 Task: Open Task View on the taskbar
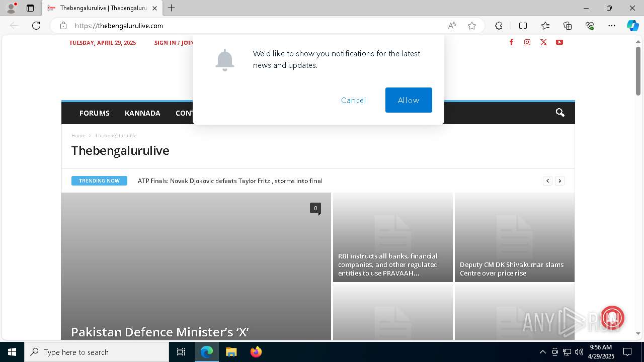181,352
